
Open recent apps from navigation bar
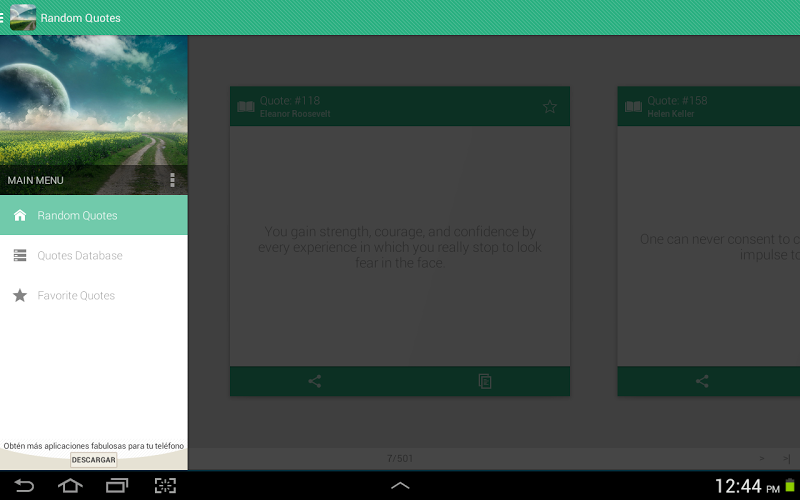point(117,485)
